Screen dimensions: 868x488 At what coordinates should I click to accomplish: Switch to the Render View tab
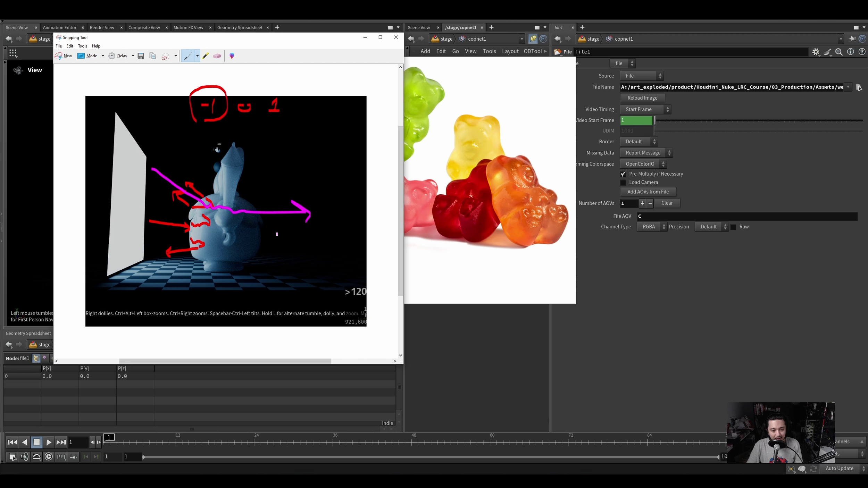[x=102, y=27]
